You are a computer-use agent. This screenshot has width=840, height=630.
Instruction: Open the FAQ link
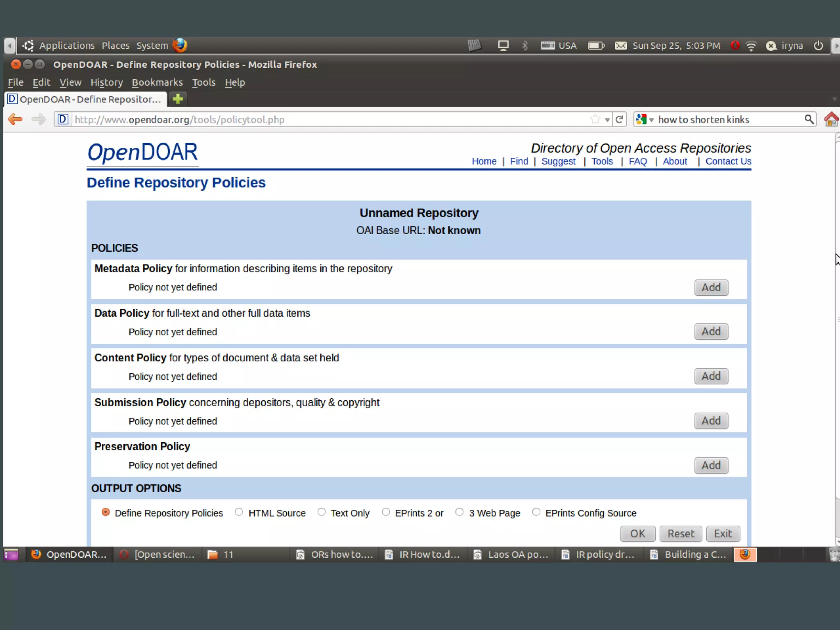(x=638, y=161)
